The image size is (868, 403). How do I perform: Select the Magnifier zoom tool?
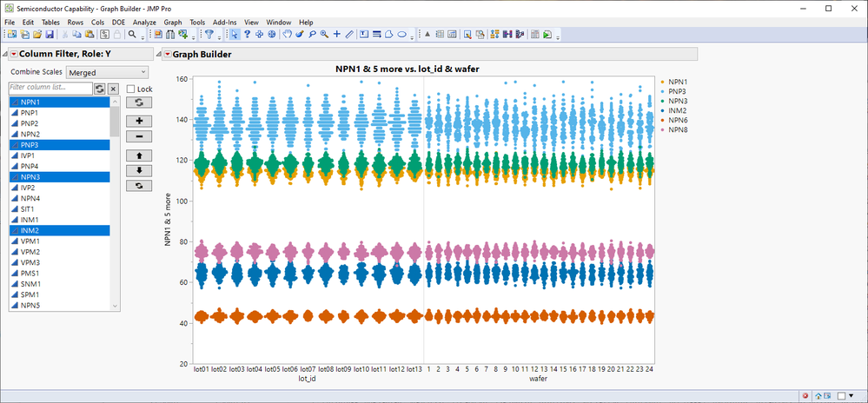pyautogui.click(x=324, y=35)
